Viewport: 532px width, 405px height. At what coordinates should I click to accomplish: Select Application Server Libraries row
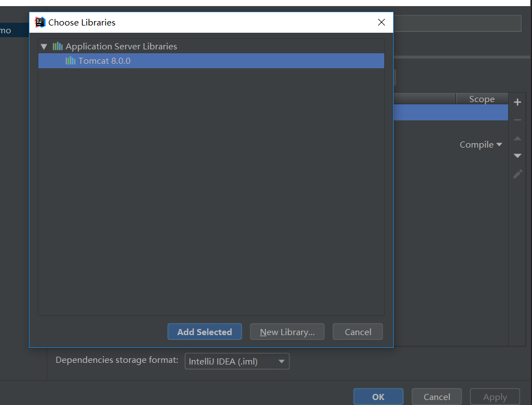click(x=211, y=46)
